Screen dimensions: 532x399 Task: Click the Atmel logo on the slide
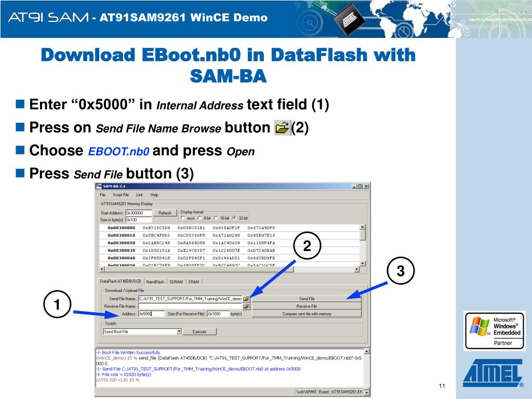point(494,373)
